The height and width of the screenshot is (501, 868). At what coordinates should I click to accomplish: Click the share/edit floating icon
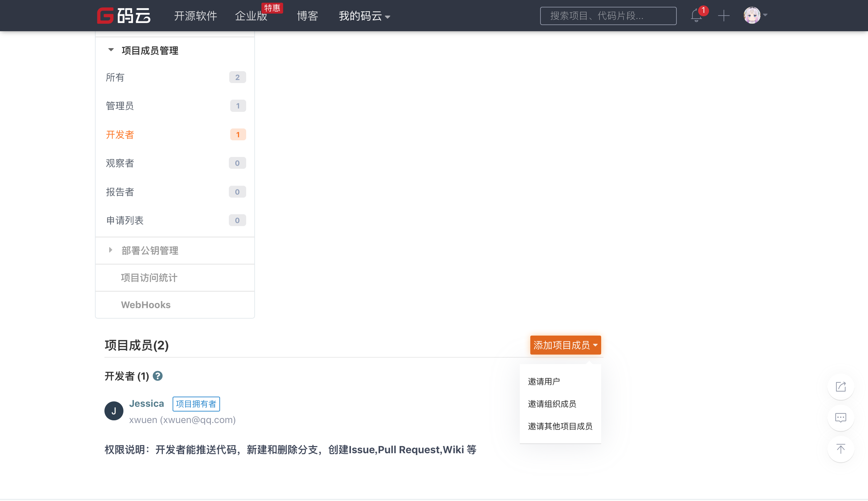(x=841, y=387)
